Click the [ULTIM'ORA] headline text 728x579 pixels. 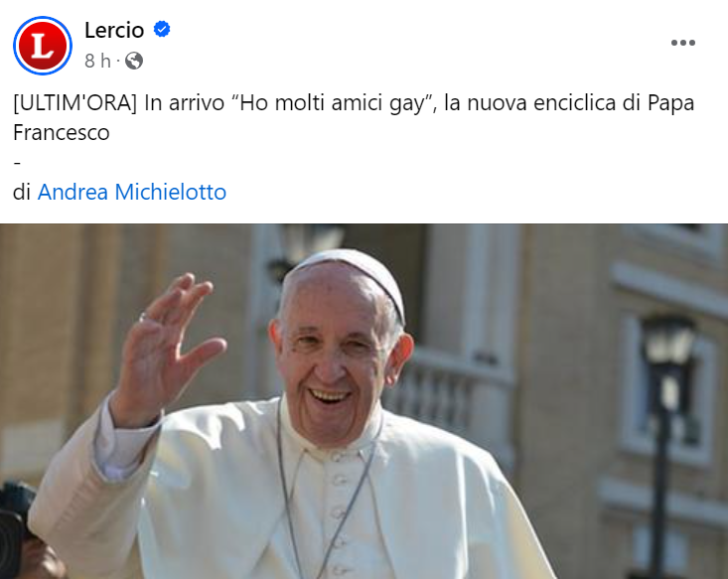pos(74,102)
